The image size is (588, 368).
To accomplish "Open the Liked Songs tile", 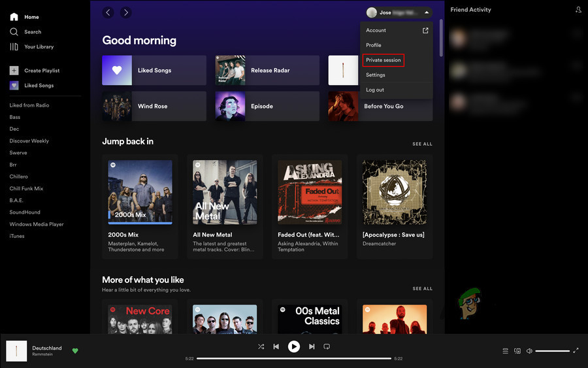I will tap(154, 71).
